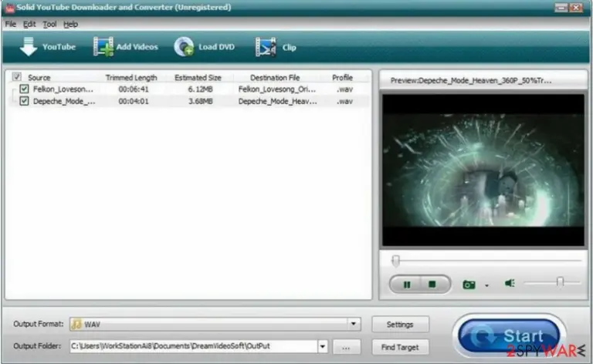The height and width of the screenshot is (364, 593).
Task: Expand the Output Folder path dropdown
Action: (323, 346)
